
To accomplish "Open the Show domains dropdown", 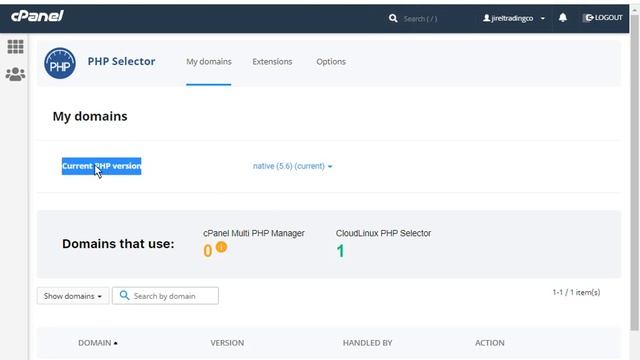I will [73, 296].
